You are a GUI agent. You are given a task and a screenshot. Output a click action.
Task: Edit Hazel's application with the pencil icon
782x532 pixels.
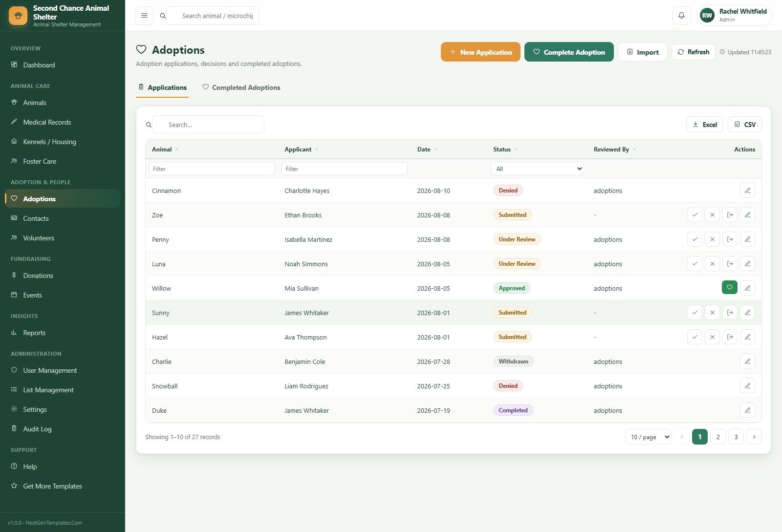(747, 337)
